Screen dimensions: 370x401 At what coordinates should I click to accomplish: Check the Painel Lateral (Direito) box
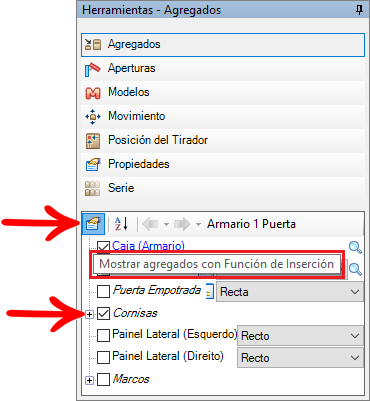coord(103,357)
